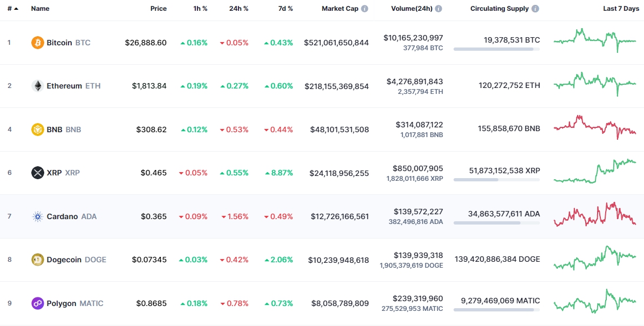The image size is (644, 326).
Task: Click the Polygon logo icon
Action: coord(37,303)
